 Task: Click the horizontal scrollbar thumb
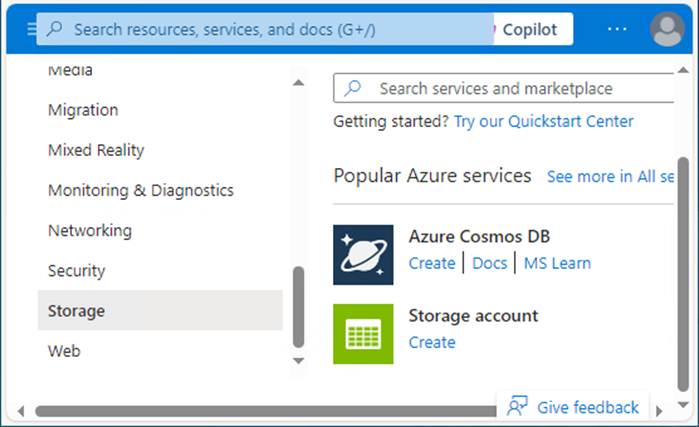(266, 411)
